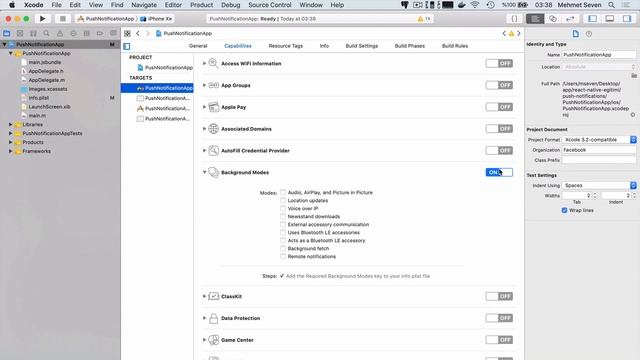Open the Wi-Fi status menu

475,5
